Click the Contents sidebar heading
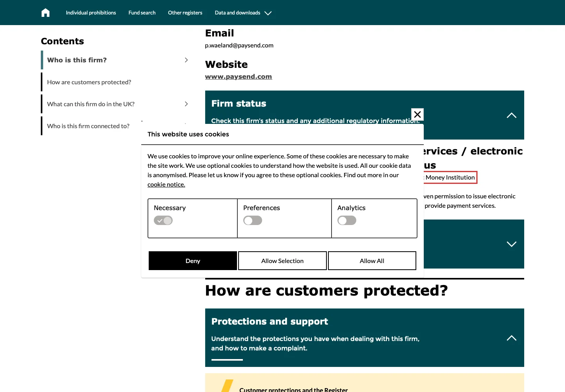565x392 pixels. [x=62, y=41]
